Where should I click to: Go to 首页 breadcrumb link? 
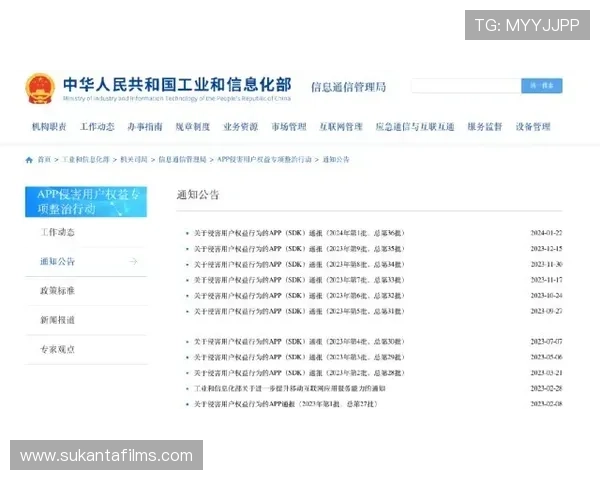44,160
